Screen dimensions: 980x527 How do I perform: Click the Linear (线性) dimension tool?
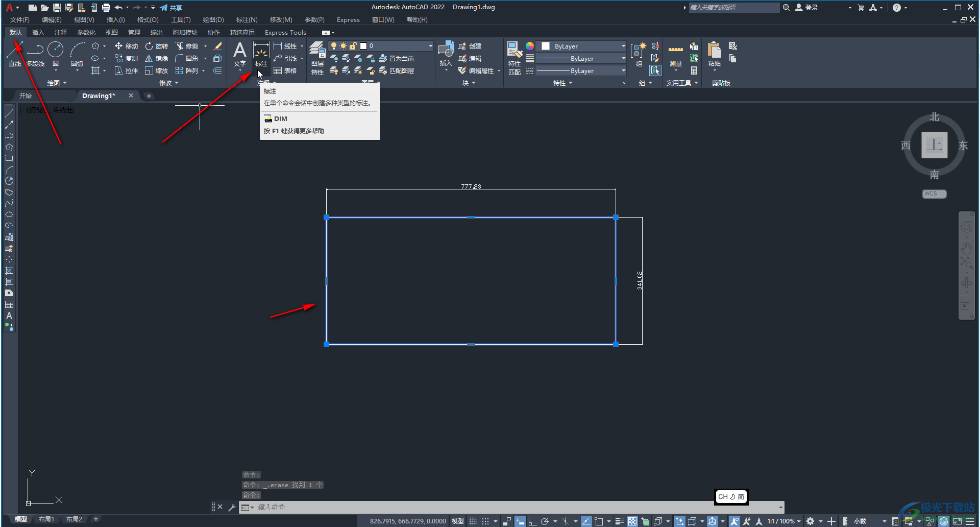coord(285,46)
